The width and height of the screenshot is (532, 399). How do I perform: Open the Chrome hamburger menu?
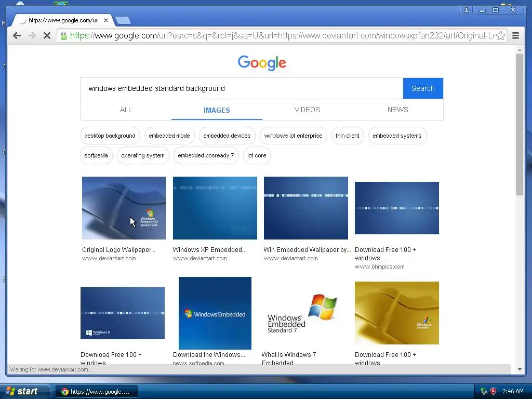click(x=515, y=36)
